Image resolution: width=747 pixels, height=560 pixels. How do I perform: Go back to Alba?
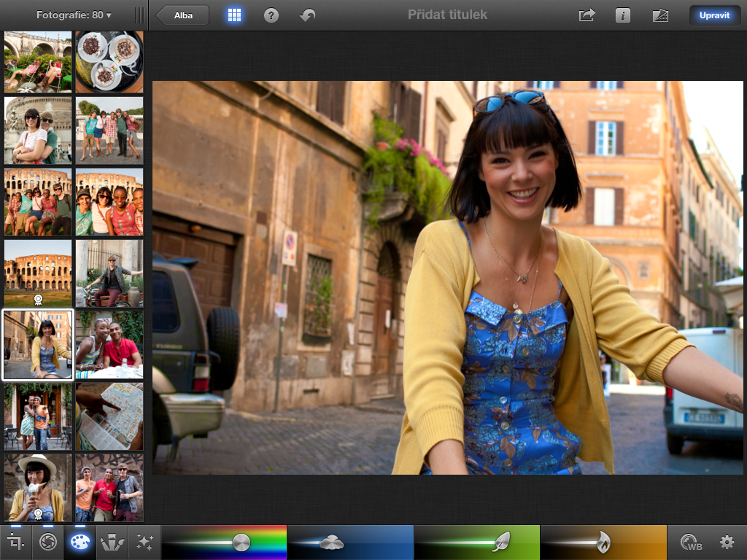[x=183, y=15]
